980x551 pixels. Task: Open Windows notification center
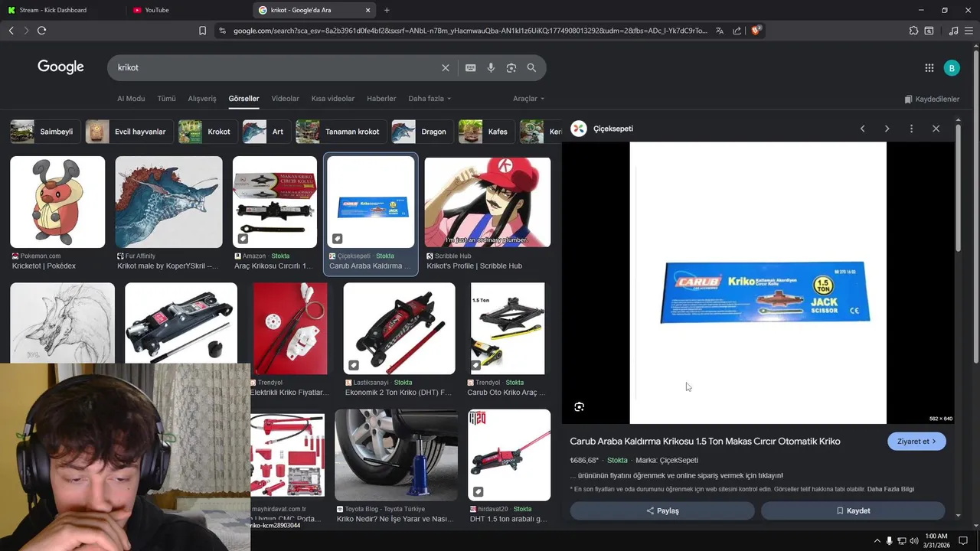tap(964, 541)
